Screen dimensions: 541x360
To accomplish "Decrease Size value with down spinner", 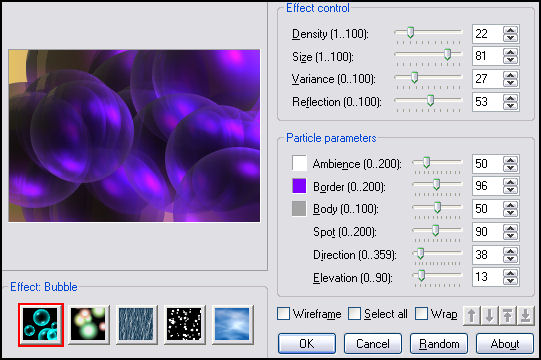I will [x=510, y=60].
